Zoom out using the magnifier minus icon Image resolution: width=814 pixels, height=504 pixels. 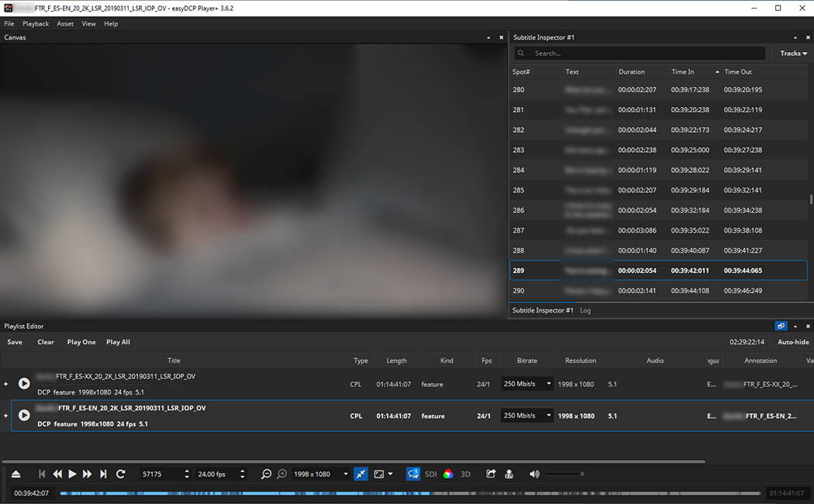point(266,474)
